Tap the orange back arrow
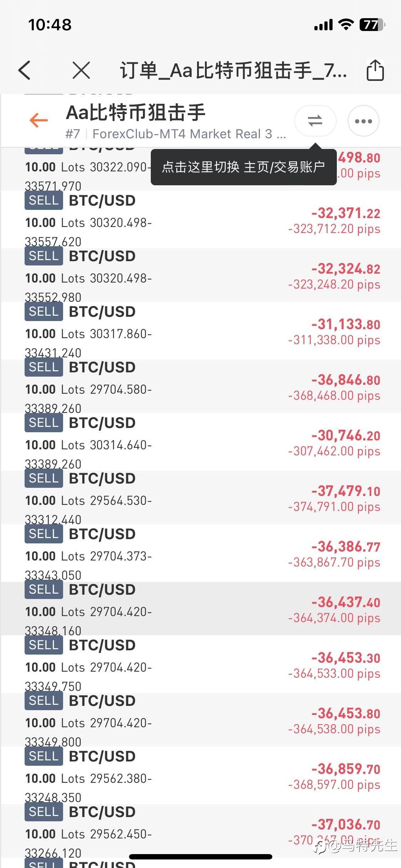The height and width of the screenshot is (868, 401). pos(38,120)
